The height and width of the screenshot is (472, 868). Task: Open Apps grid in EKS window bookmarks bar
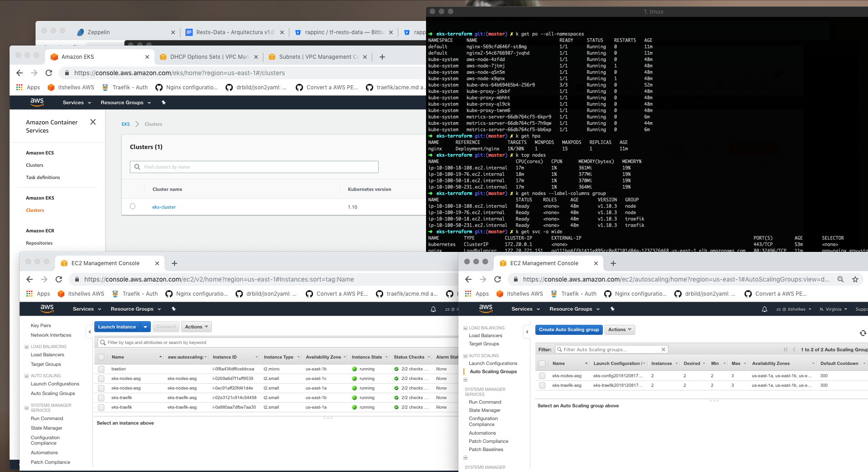(x=28, y=87)
